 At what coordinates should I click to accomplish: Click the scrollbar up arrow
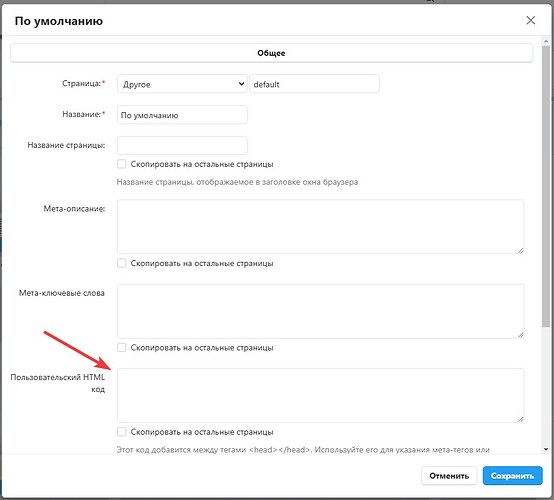point(546,41)
